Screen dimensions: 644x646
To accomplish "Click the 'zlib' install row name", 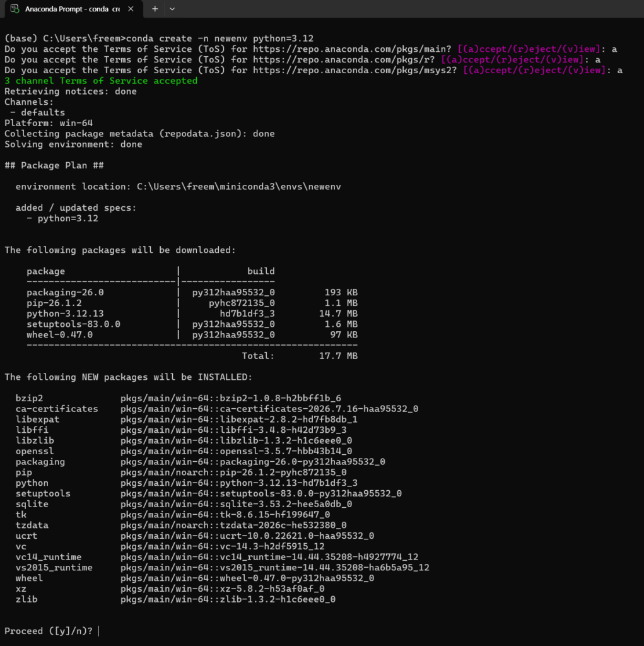I will (26, 599).
